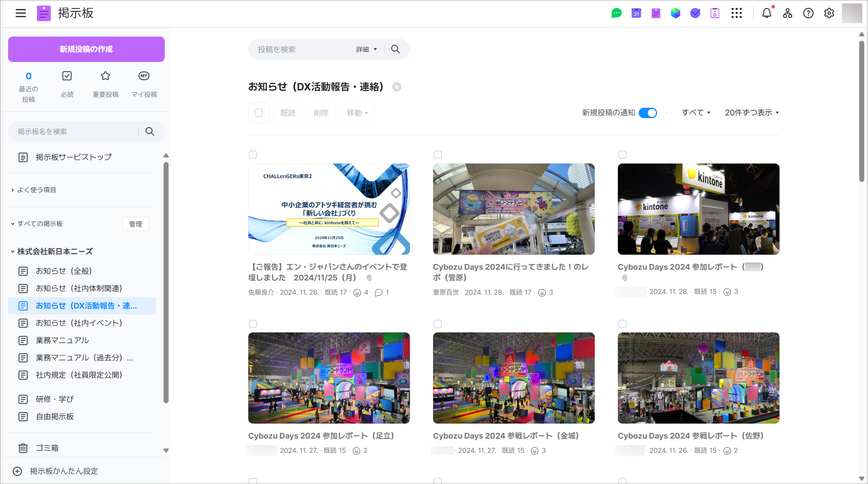Open the 20件ずつ表示 dropdown
Screen dimensions: 868x484
(752, 113)
